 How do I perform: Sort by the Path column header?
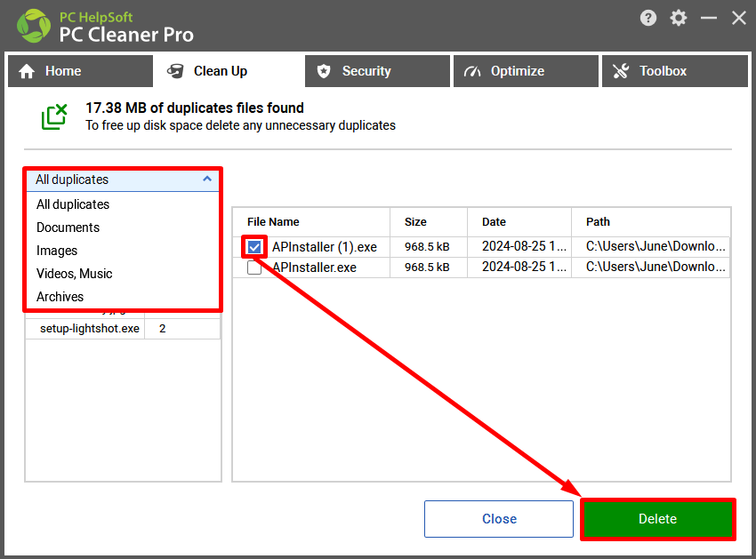coord(651,221)
